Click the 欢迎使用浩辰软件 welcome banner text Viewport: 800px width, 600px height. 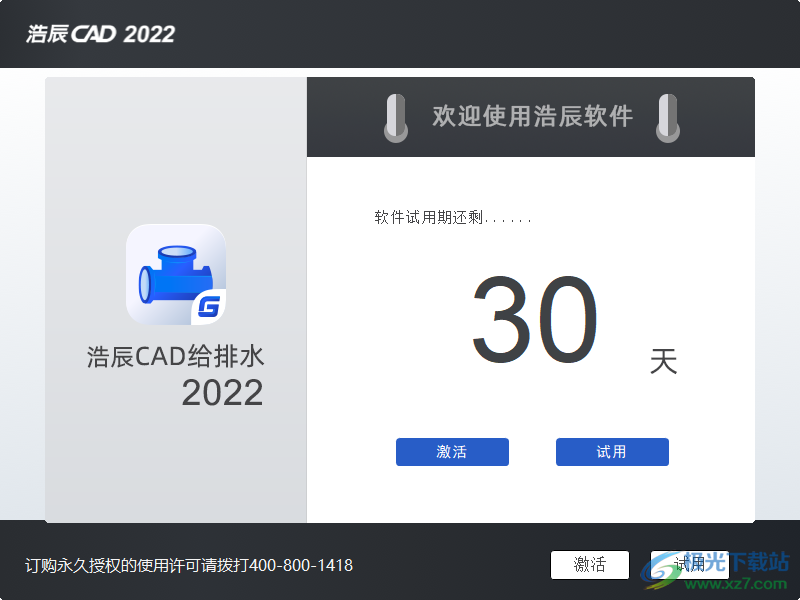[533, 116]
